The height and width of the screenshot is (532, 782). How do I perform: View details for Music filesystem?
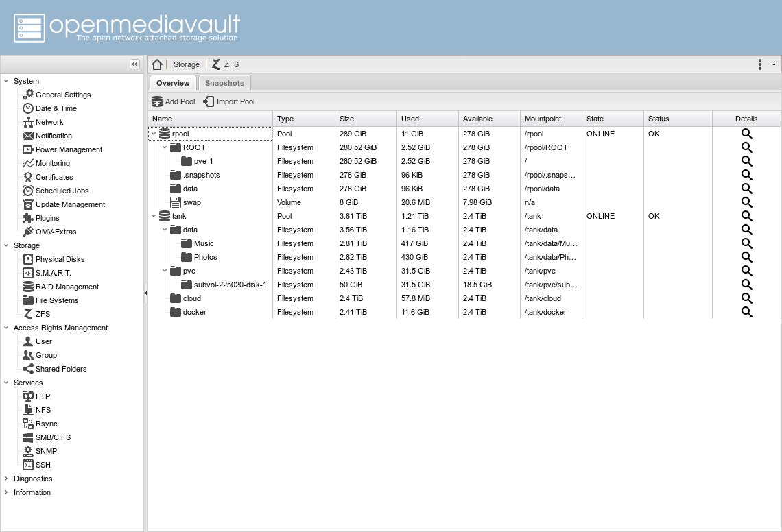click(746, 243)
